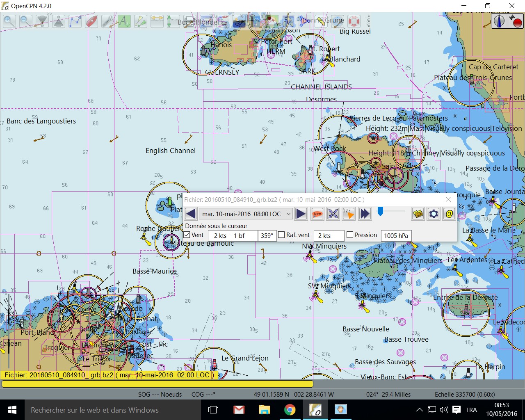Uncheck the Vent checkbox
This screenshot has height=420, width=525.
coord(187,235)
